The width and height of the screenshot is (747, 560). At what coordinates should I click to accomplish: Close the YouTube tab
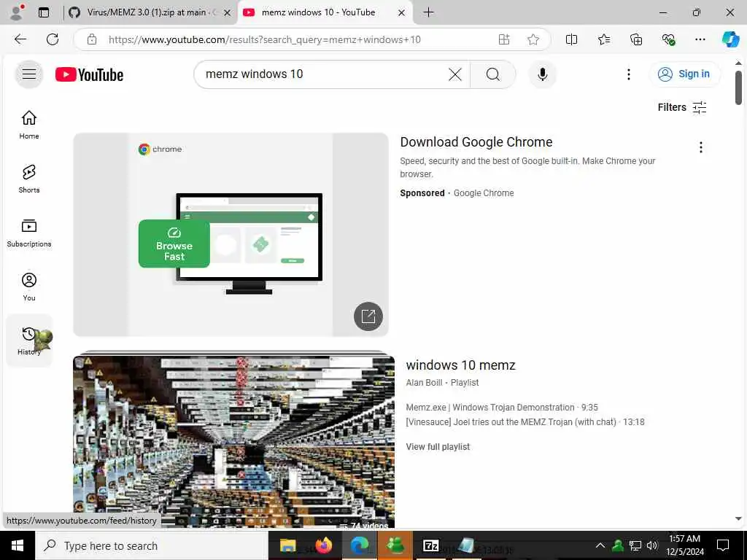click(401, 13)
